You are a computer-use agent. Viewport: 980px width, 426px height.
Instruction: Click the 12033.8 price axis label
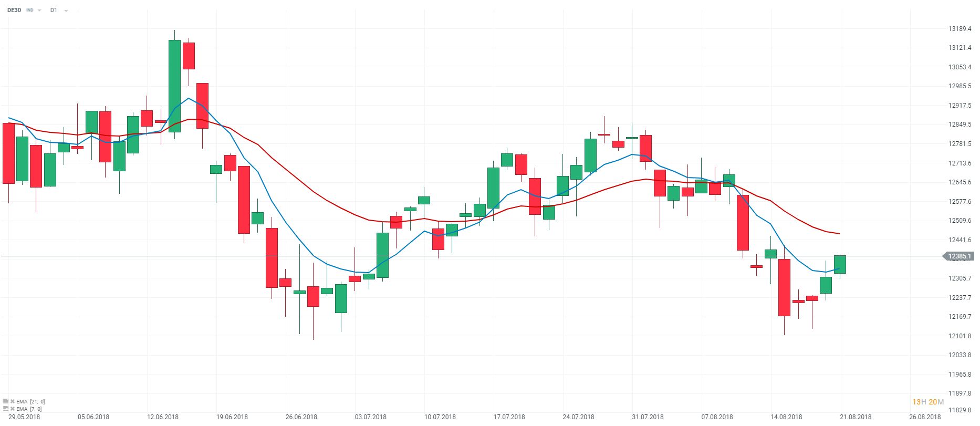(x=960, y=355)
